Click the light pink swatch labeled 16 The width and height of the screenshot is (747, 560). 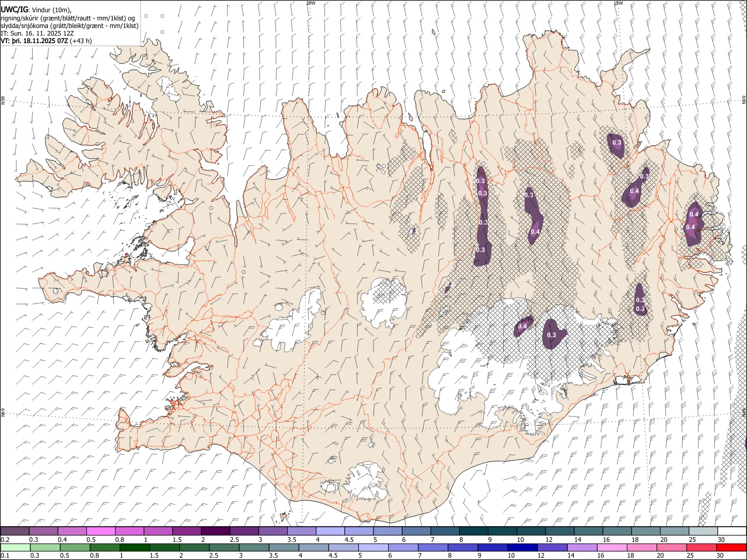click(612, 547)
